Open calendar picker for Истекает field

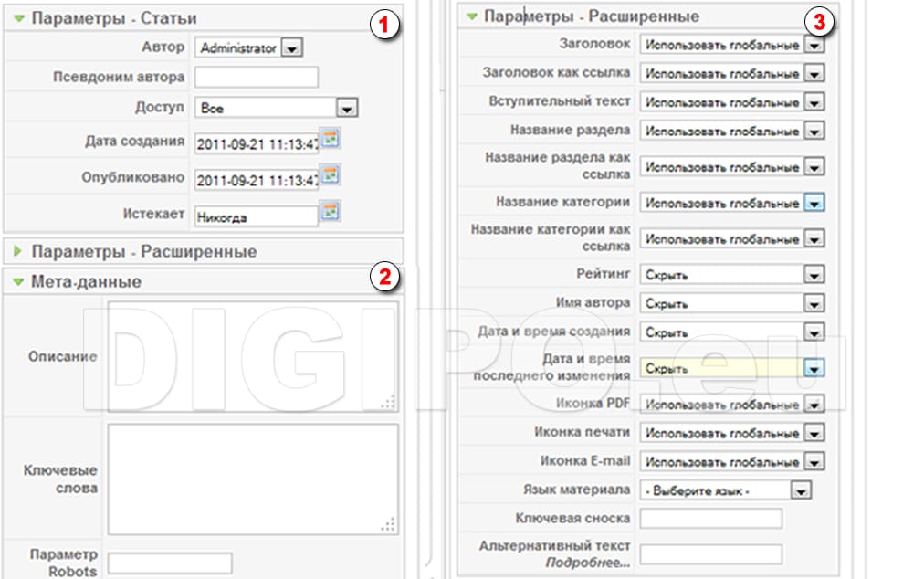331,212
